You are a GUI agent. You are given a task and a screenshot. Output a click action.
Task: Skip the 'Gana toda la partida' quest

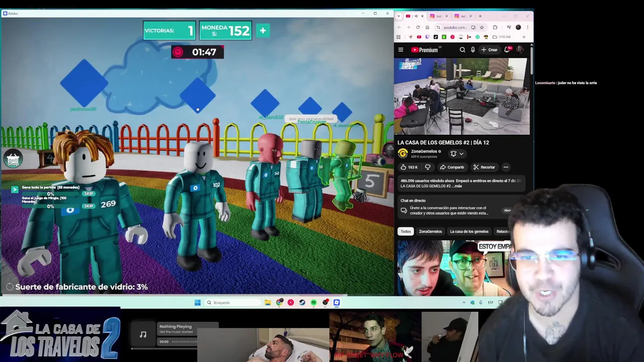coord(89,194)
